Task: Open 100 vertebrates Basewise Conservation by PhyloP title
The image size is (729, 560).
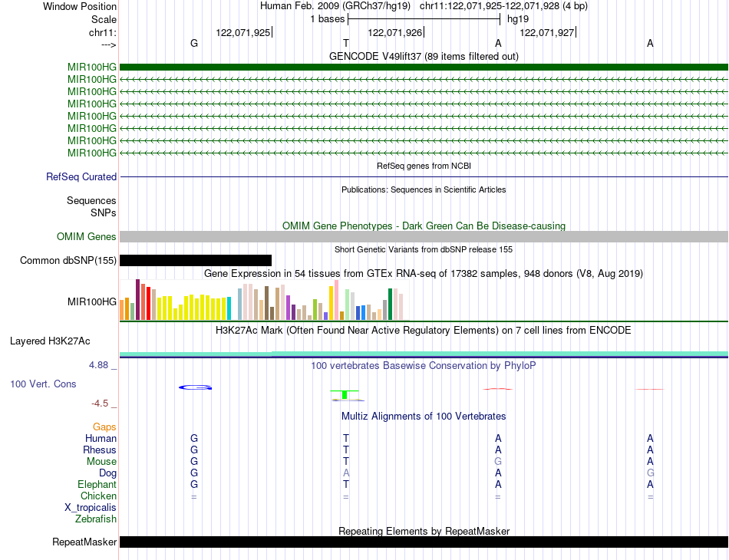Action: pyautogui.click(x=424, y=366)
